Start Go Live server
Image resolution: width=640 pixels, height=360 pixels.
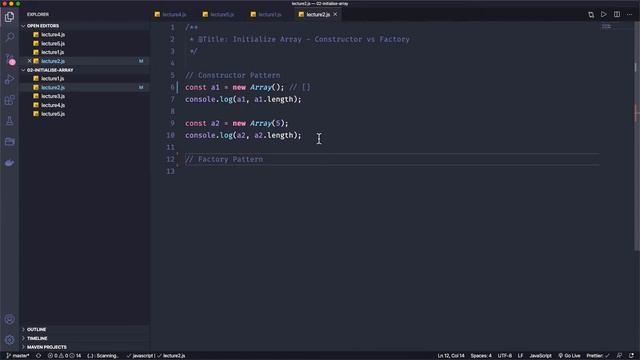pos(569,356)
